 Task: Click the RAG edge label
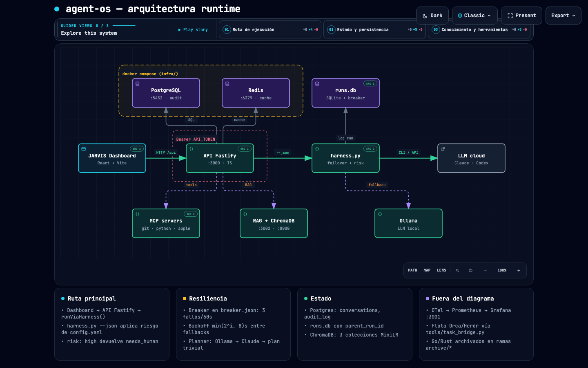click(x=248, y=185)
